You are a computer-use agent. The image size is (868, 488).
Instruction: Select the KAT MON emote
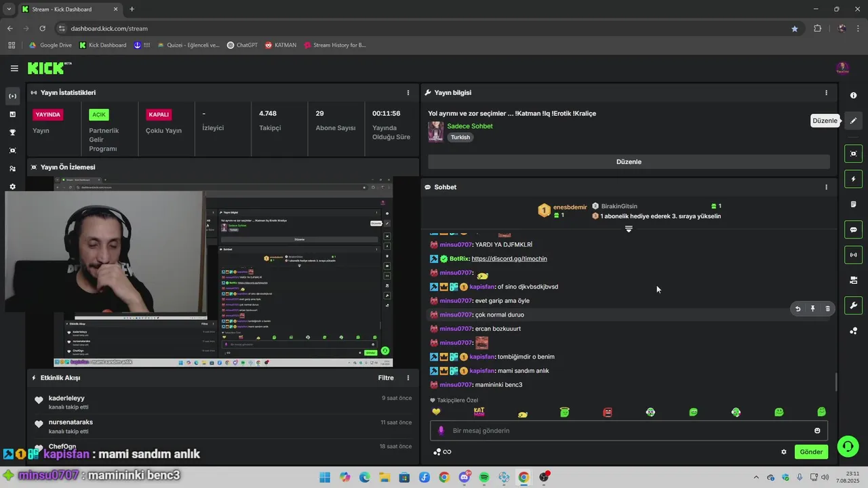479,412
